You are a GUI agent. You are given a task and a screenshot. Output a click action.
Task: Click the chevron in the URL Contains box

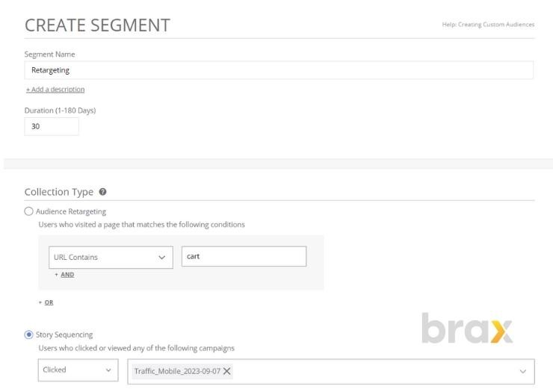[x=162, y=258]
